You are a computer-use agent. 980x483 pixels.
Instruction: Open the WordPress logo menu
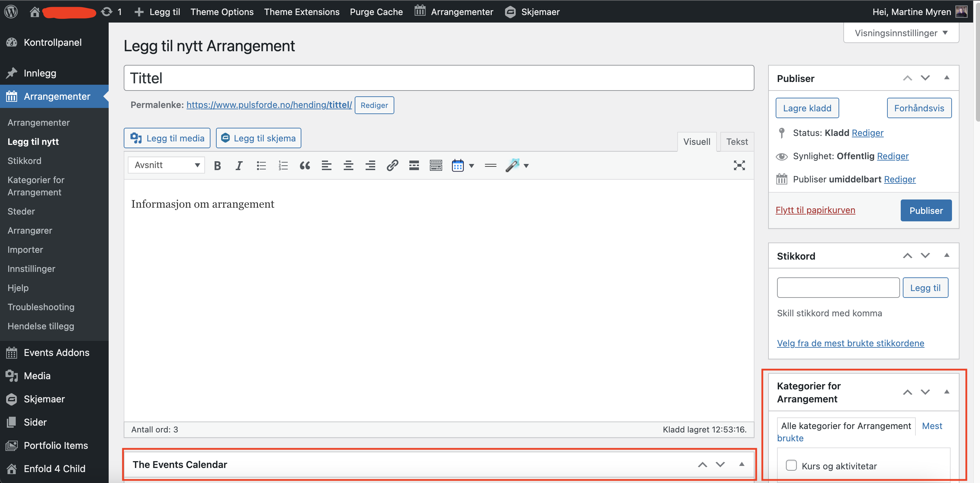(x=11, y=11)
